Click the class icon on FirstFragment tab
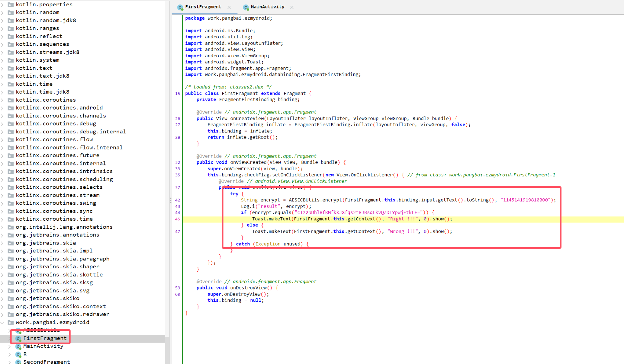The height and width of the screenshot is (364, 624). point(180,7)
